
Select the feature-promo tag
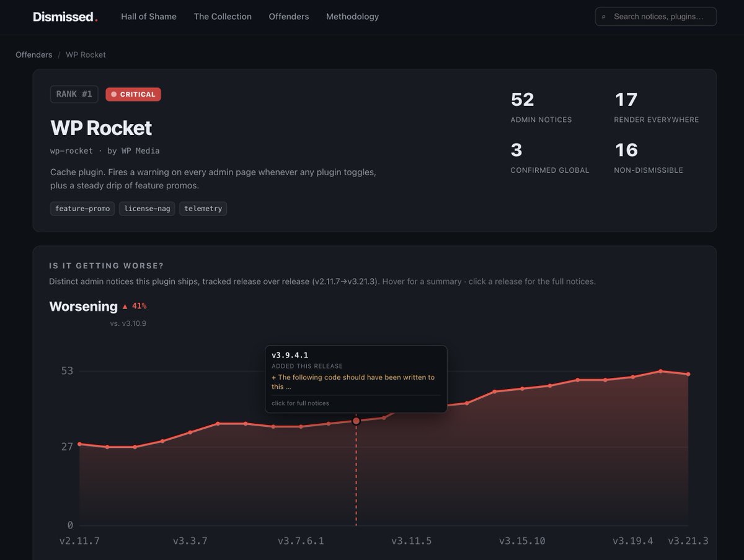[82, 209]
